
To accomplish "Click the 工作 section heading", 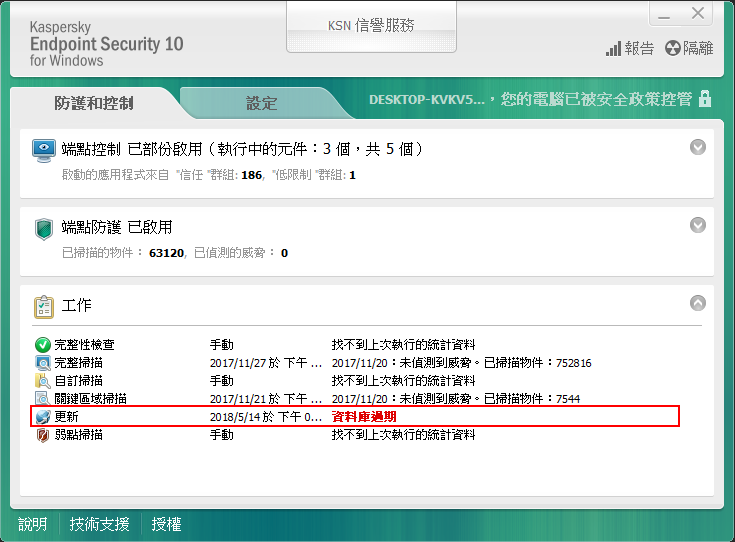I will click(76, 305).
